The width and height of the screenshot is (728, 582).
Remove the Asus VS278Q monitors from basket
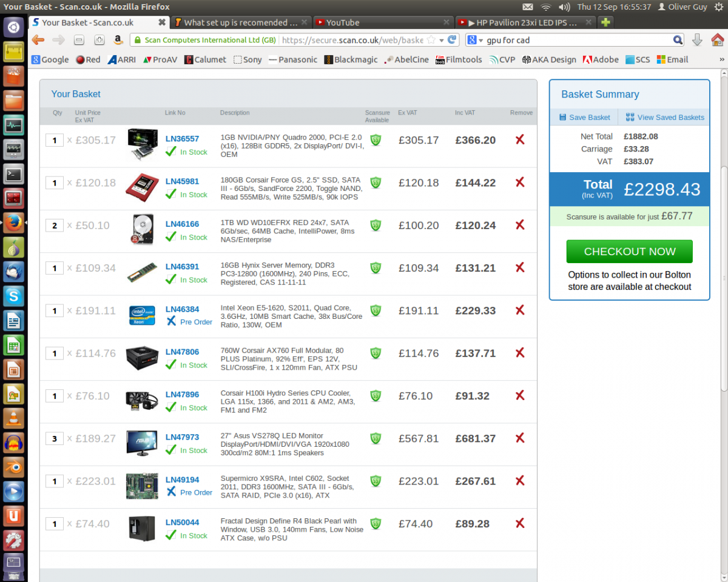(520, 438)
